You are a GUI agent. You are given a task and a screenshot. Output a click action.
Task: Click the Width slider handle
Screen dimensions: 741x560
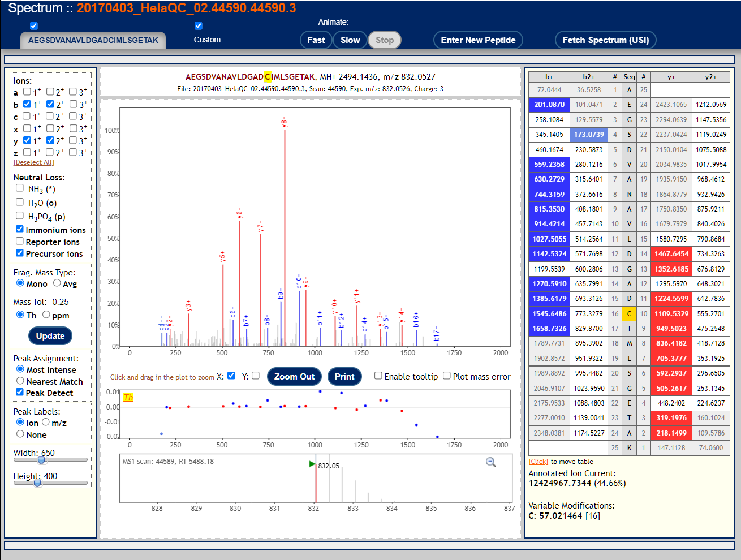pos(41,460)
